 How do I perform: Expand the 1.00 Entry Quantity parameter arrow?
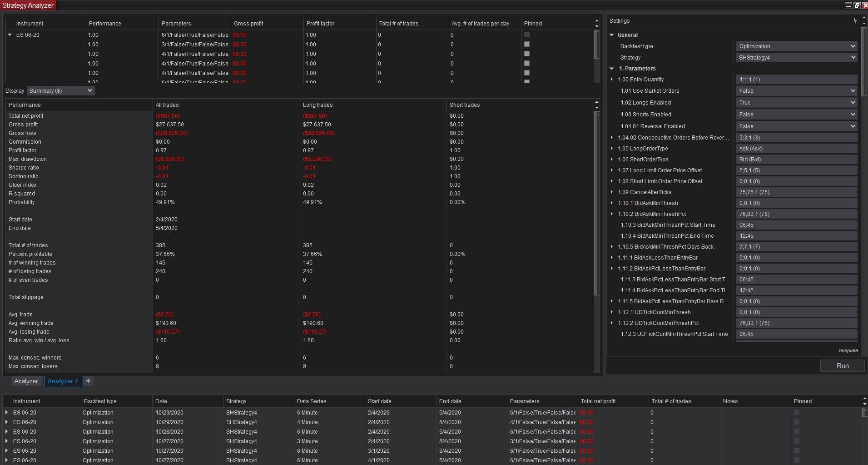tap(612, 80)
